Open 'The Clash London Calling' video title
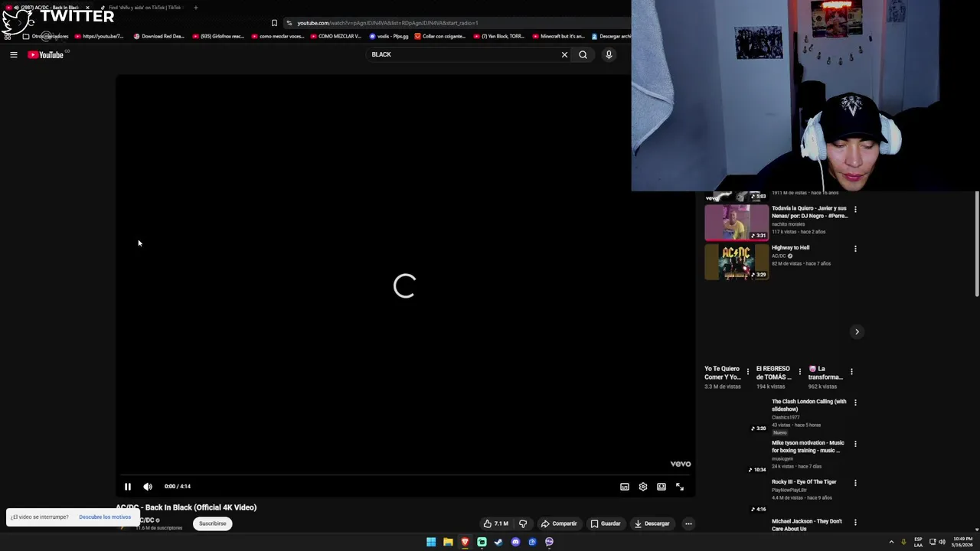 [808, 405]
